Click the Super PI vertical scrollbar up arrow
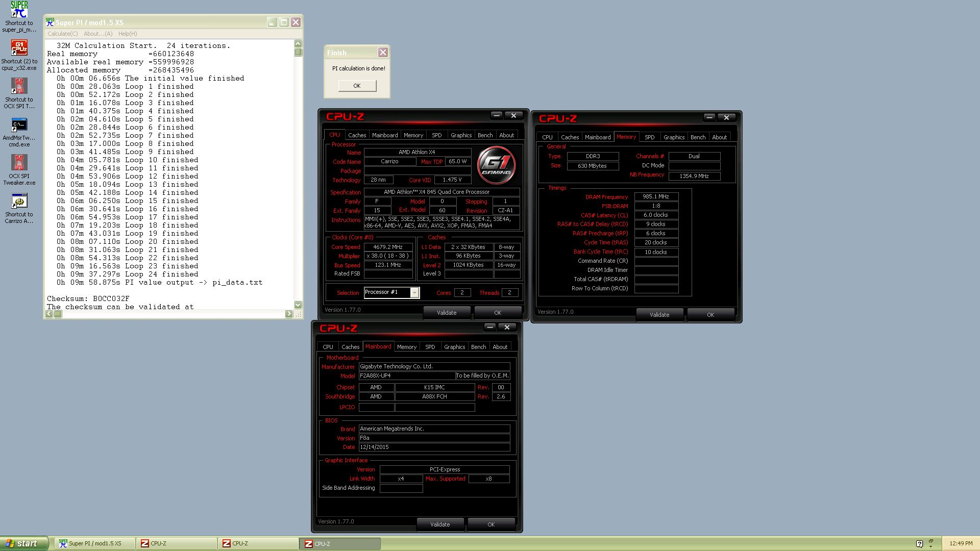Viewport: 980px width, 551px height. (x=298, y=43)
